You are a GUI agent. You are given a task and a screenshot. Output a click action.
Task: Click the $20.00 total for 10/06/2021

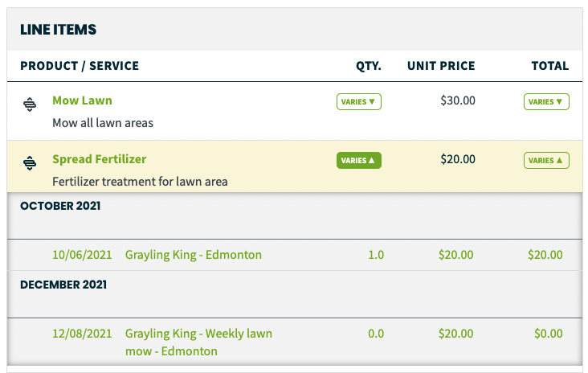tap(545, 255)
